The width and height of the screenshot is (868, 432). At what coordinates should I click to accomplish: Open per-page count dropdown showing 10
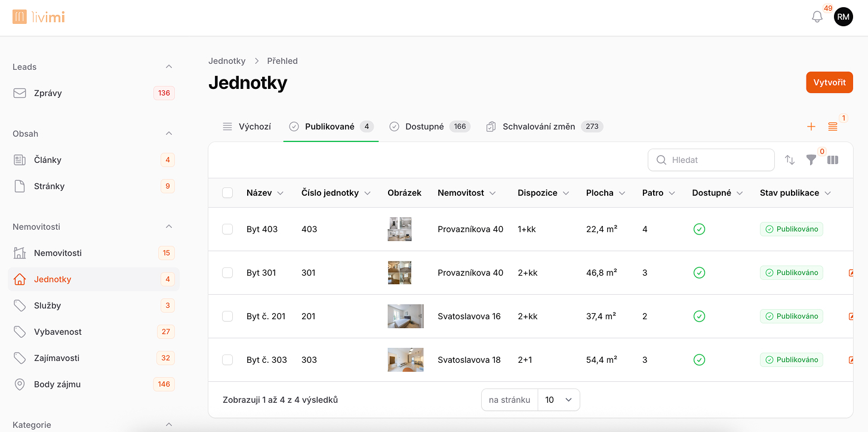tap(559, 400)
